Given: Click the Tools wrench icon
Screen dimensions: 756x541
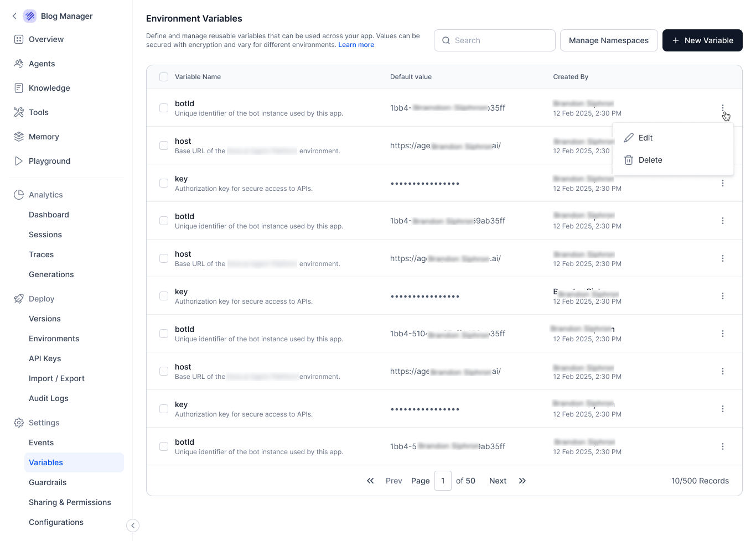Looking at the screenshot, I should 19,112.
